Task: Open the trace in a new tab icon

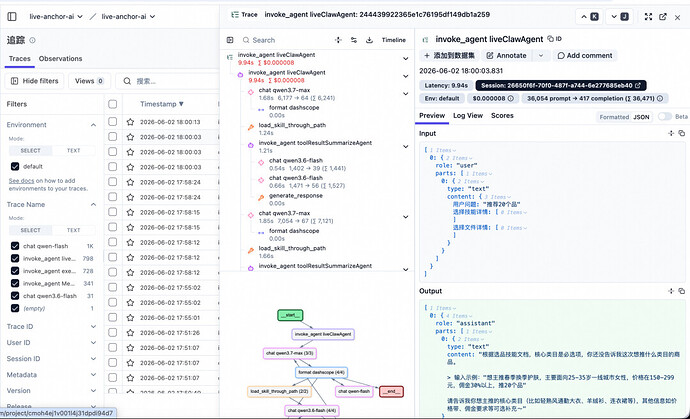Action: pyautogui.click(x=663, y=17)
